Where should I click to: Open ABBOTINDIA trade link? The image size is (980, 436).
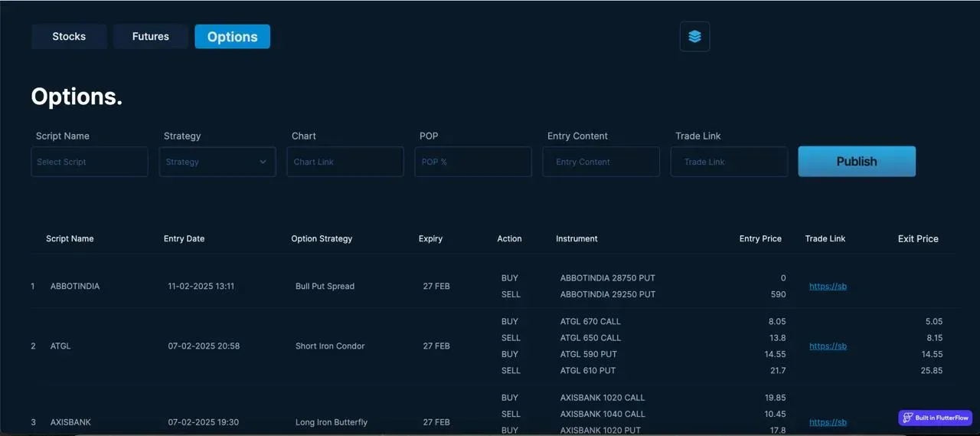tap(828, 286)
